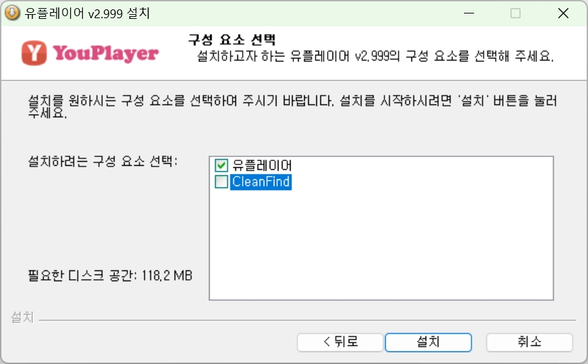The height and width of the screenshot is (364, 588).
Task: Click the 구성 요소 선택 header title
Action: [232, 39]
